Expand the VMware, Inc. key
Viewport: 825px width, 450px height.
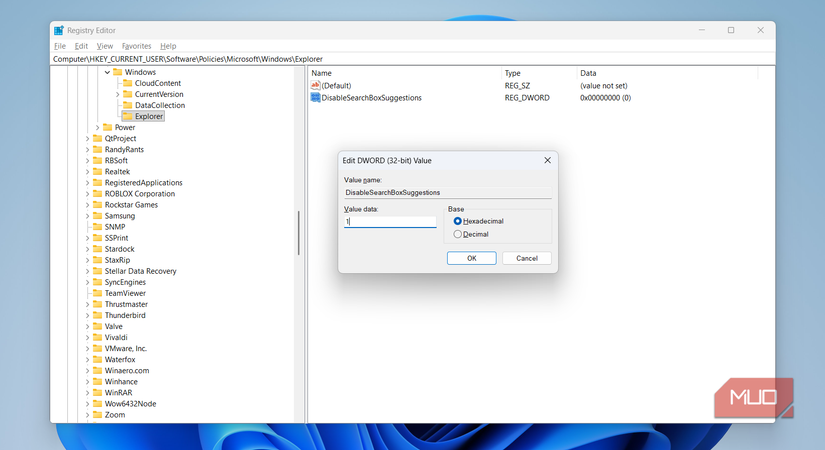(87, 348)
